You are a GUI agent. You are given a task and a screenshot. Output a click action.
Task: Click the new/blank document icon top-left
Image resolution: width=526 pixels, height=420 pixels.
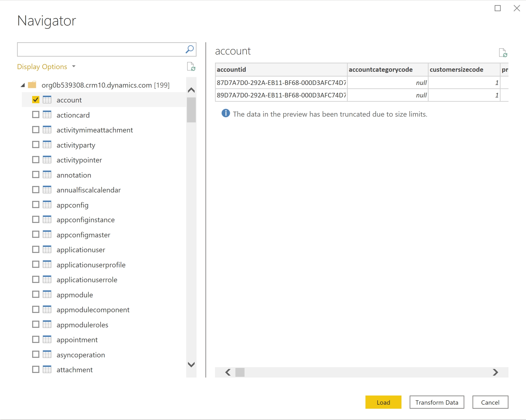[191, 66]
